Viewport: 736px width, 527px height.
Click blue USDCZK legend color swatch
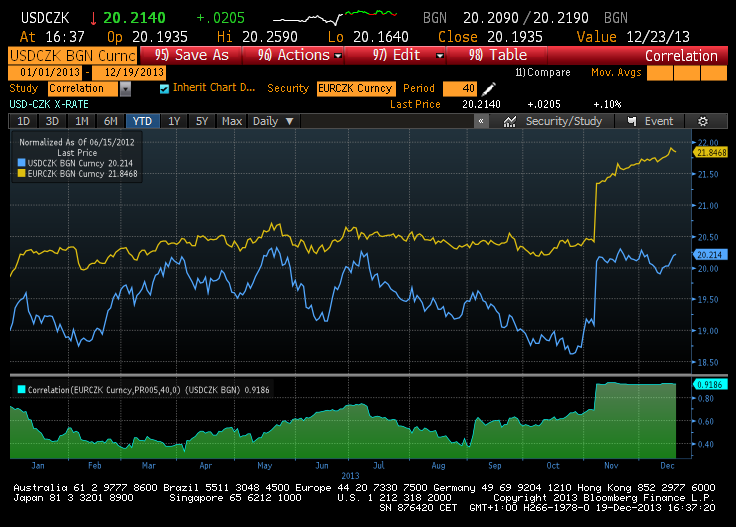click(21, 163)
